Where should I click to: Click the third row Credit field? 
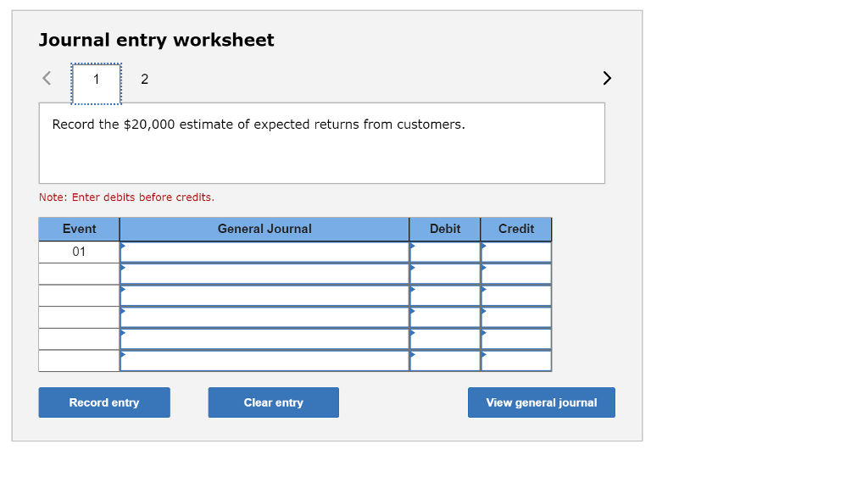(x=516, y=296)
